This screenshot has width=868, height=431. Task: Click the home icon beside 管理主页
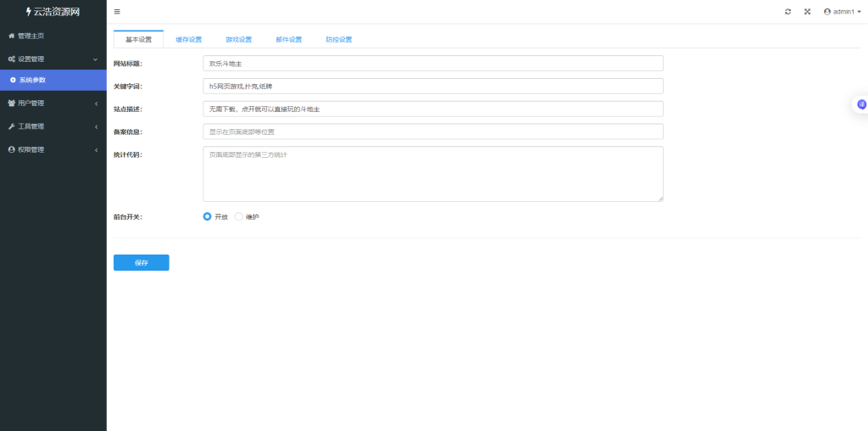click(x=11, y=36)
